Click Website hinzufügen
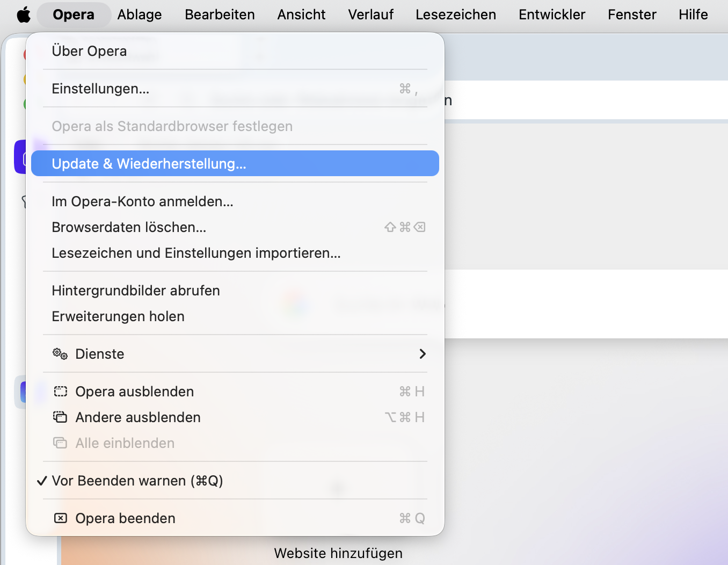This screenshot has width=728, height=565. tap(338, 553)
